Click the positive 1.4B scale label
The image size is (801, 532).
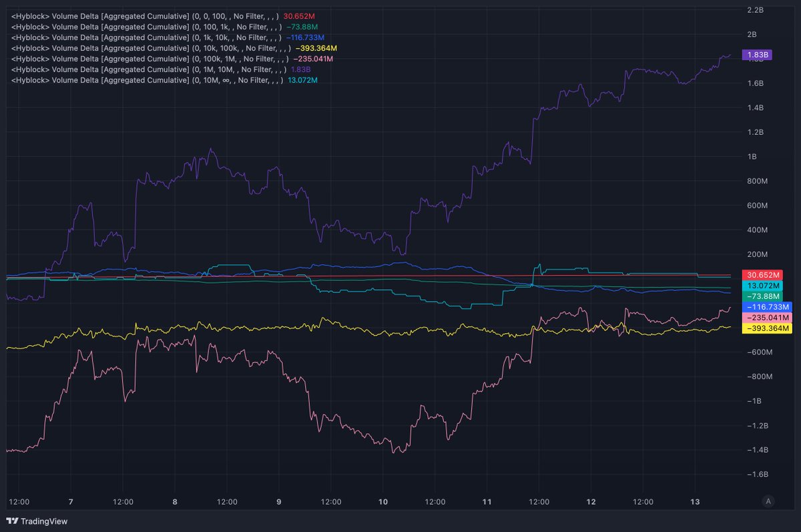(x=756, y=108)
